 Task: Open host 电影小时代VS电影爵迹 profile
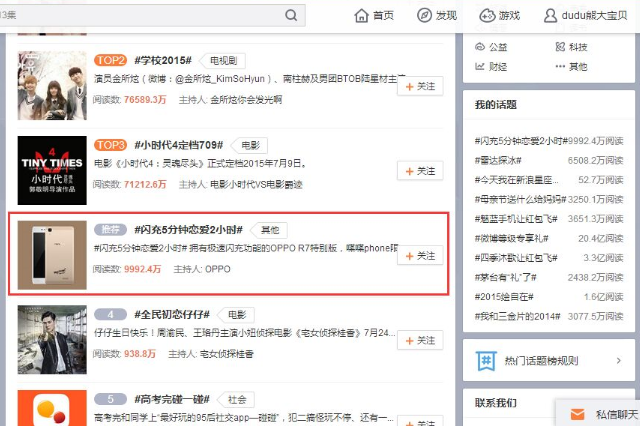coord(256,184)
